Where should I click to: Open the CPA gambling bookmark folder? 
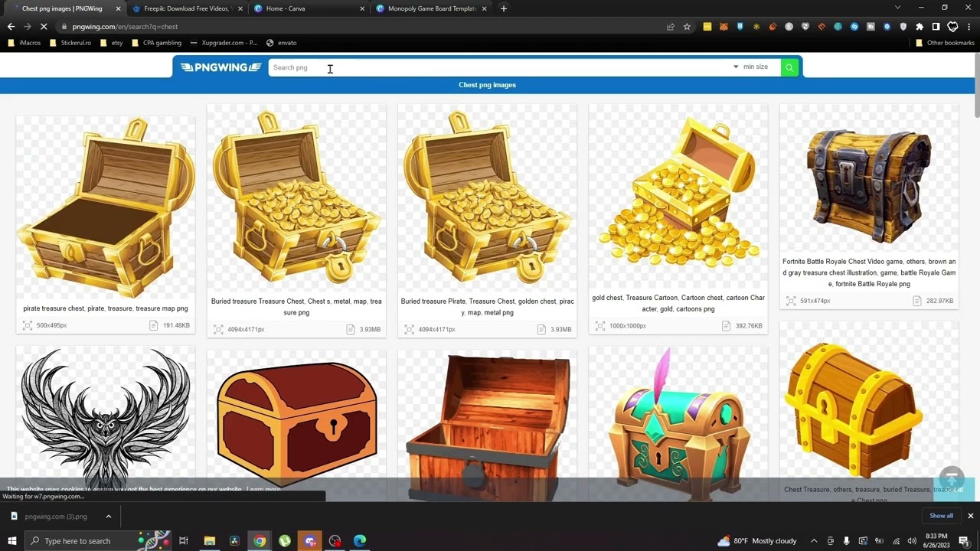[157, 43]
